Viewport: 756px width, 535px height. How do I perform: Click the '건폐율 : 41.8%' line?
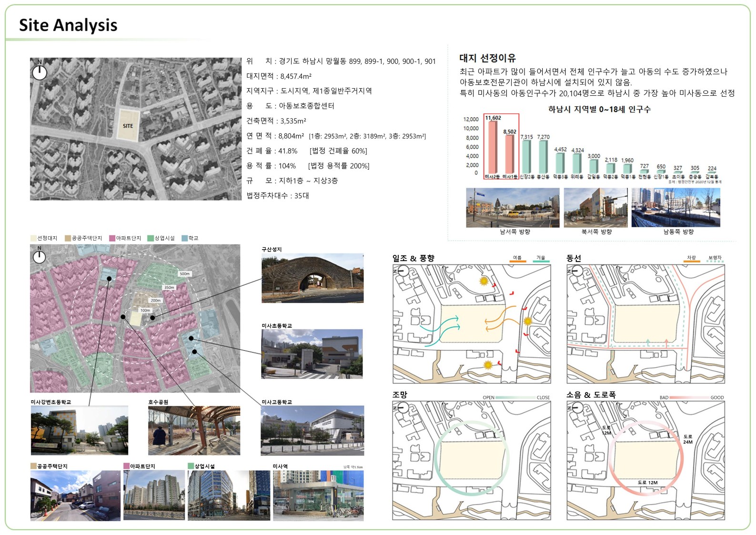pos(272,151)
